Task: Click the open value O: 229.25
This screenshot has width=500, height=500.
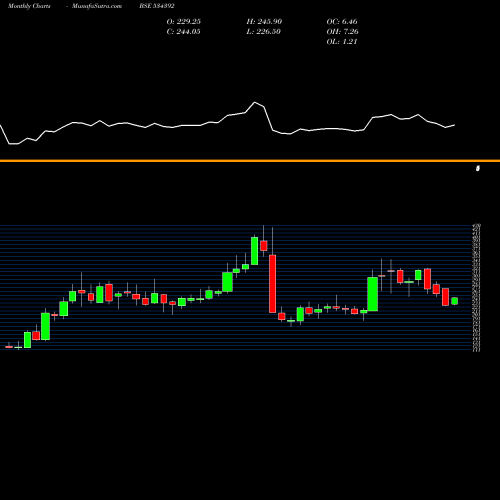Action: [x=184, y=22]
